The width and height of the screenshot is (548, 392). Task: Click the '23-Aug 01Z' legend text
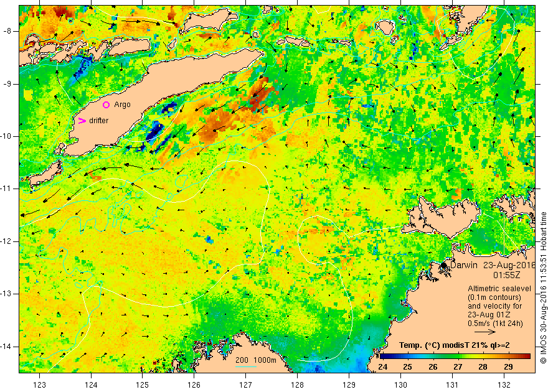tap(488, 315)
